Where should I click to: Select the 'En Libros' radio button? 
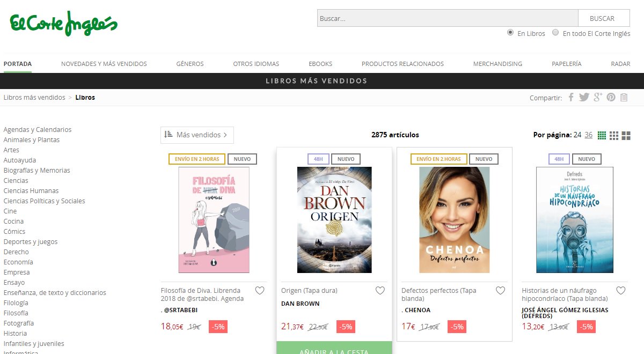[510, 33]
